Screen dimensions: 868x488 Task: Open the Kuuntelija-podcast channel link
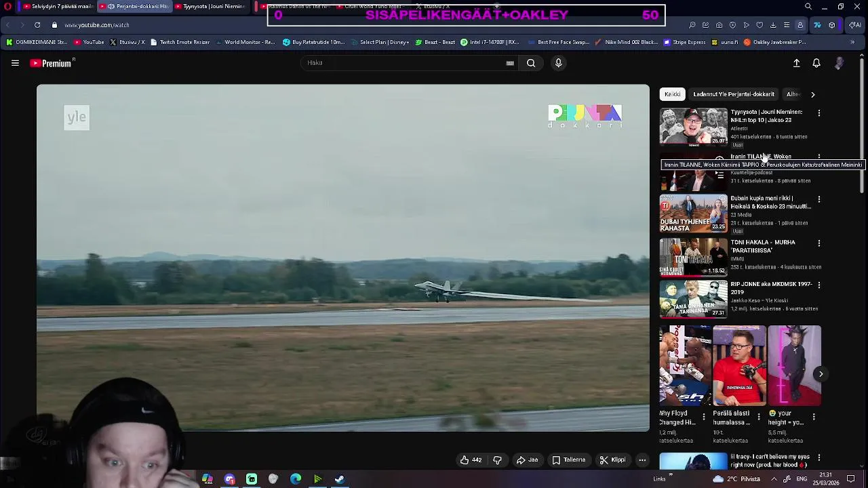coord(751,173)
